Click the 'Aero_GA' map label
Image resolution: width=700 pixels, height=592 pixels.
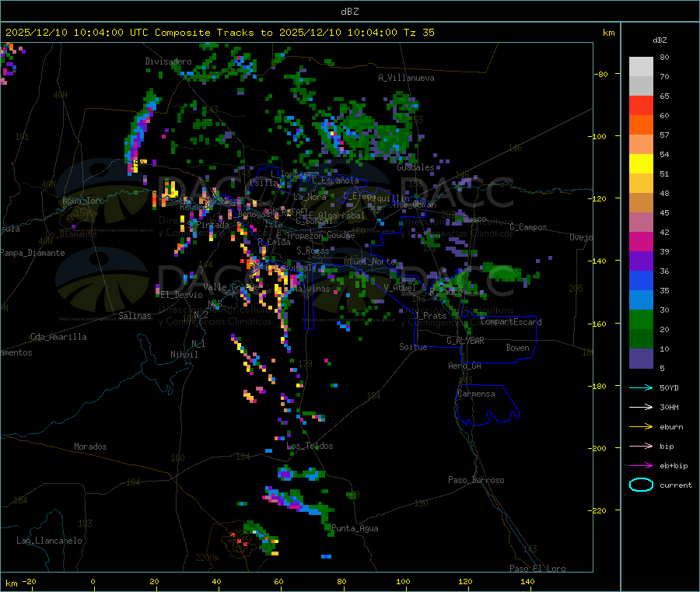click(x=465, y=366)
